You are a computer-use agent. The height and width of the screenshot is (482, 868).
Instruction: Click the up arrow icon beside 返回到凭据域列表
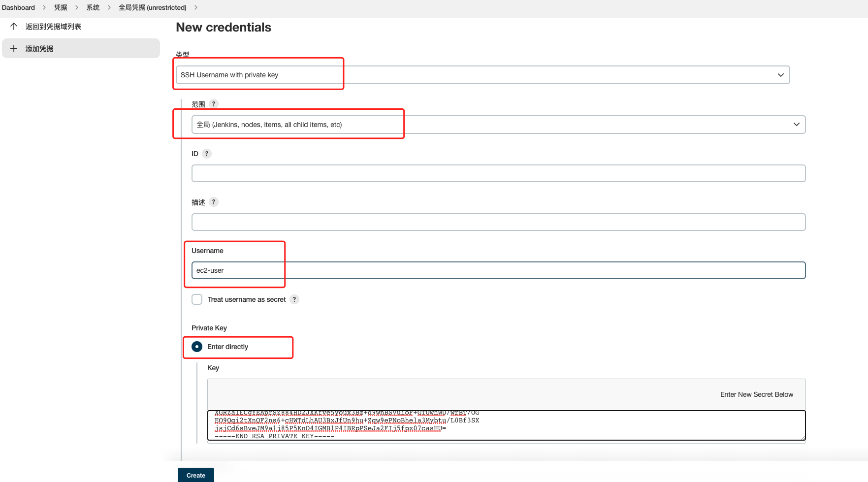pos(14,26)
